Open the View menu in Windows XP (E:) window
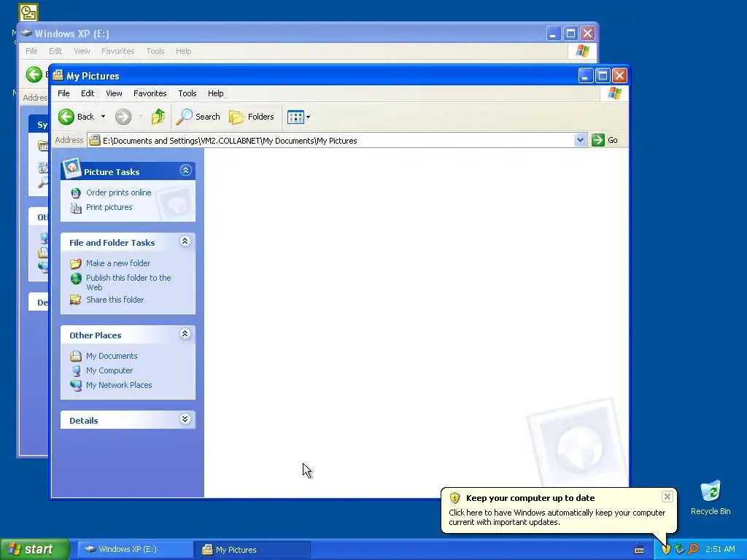This screenshot has width=747, height=560. [82, 51]
